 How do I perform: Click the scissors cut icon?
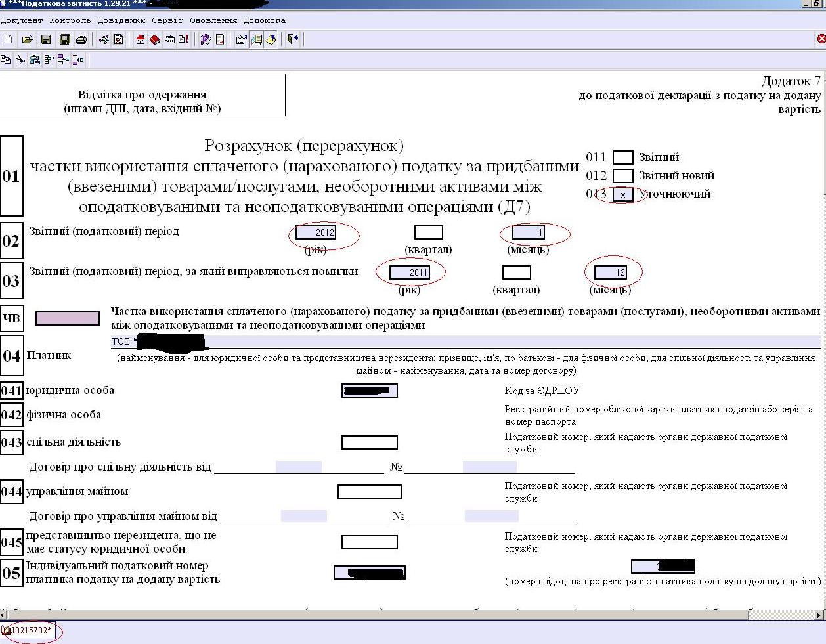pyautogui.click(x=20, y=60)
